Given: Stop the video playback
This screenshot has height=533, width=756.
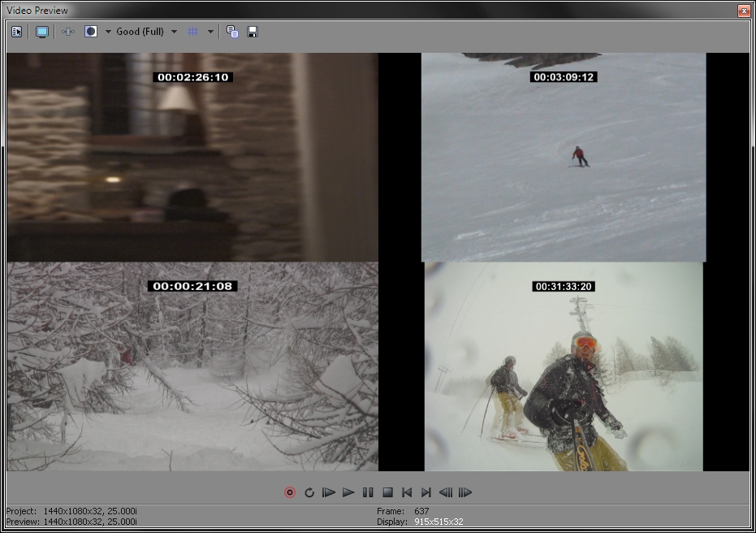Looking at the screenshot, I should 387,492.
